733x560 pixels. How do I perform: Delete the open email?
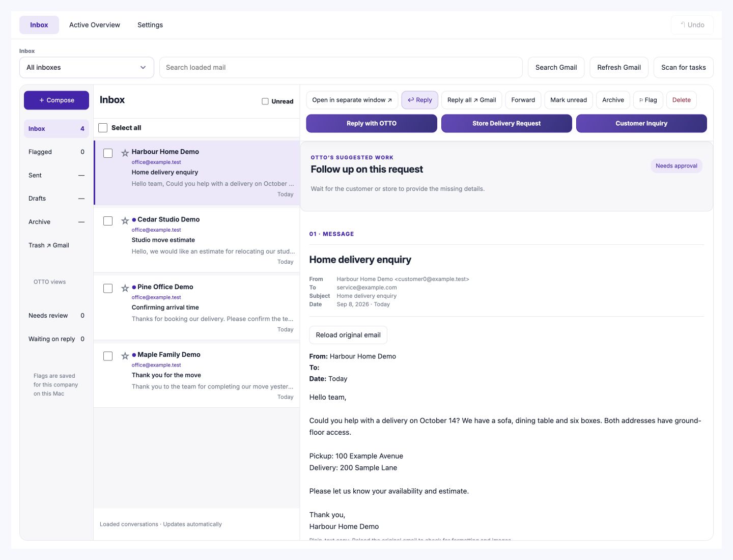682,100
